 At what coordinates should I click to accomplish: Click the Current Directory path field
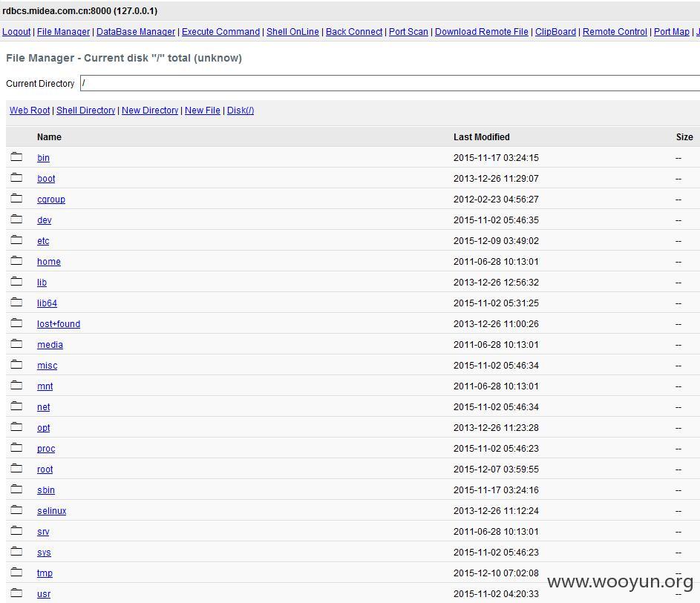(390, 83)
